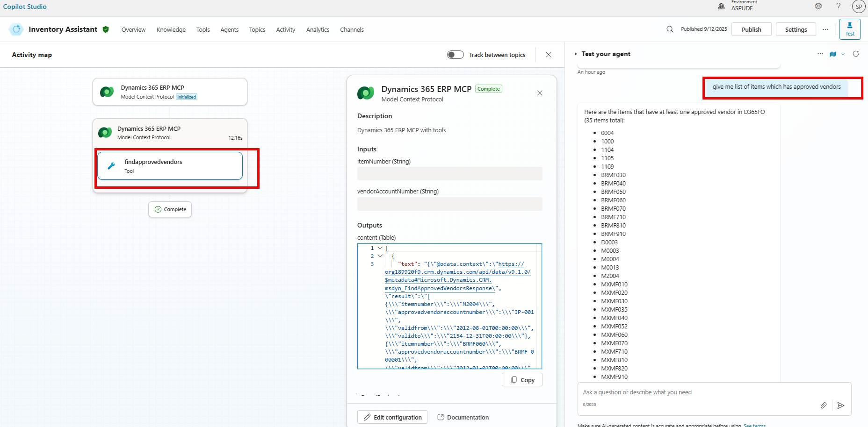868x427 pixels.
Task: Click the Publish button
Action: [751, 29]
